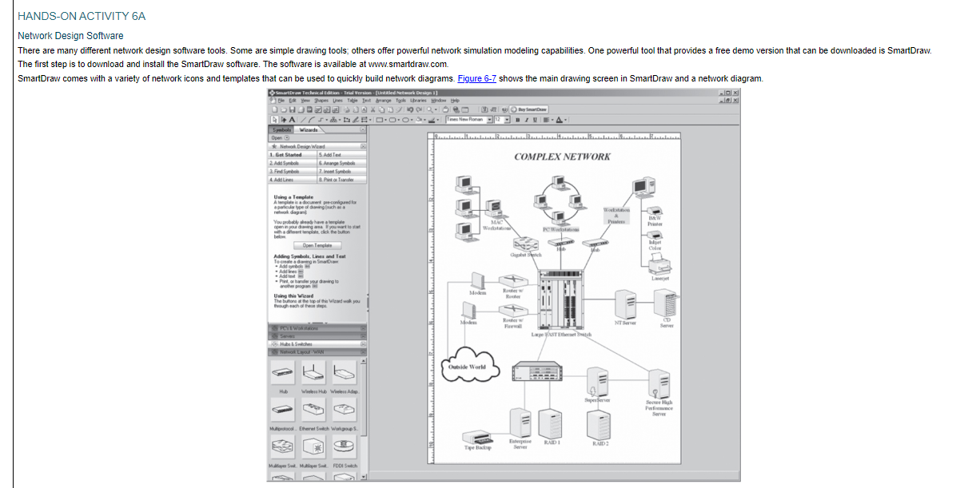Go to step 7. Insert Symbols

pyautogui.click(x=342, y=171)
